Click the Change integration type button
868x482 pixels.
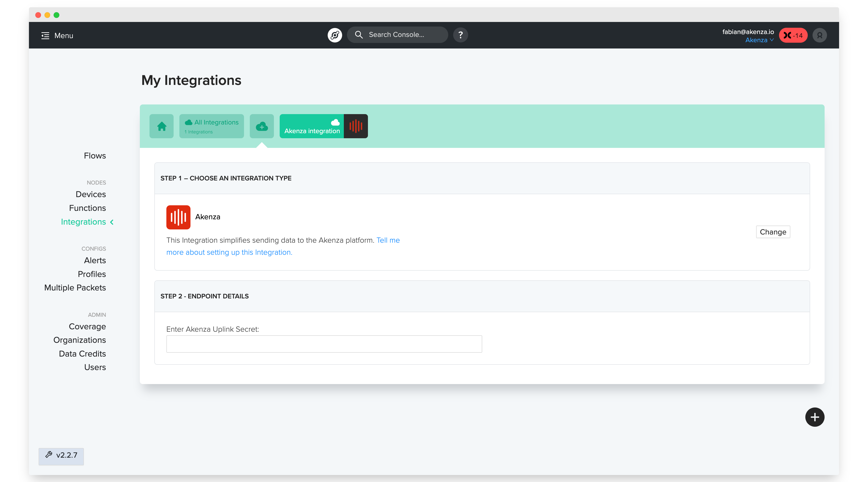773,232
